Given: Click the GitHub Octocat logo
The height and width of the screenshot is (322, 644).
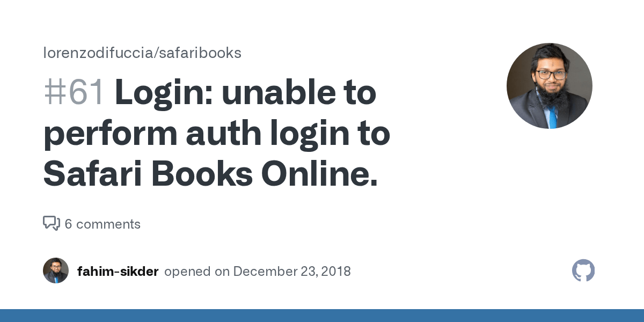Looking at the screenshot, I should click(x=583, y=271).
